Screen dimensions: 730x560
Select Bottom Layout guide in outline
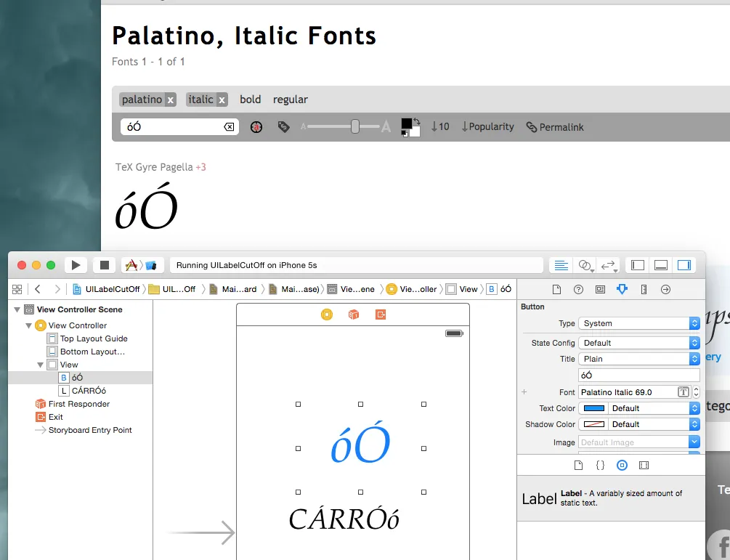tap(86, 352)
